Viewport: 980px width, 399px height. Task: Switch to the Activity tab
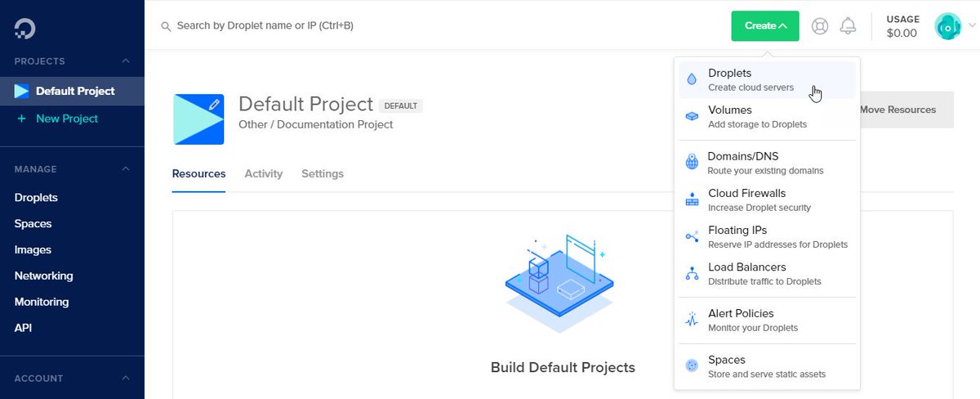pos(264,174)
